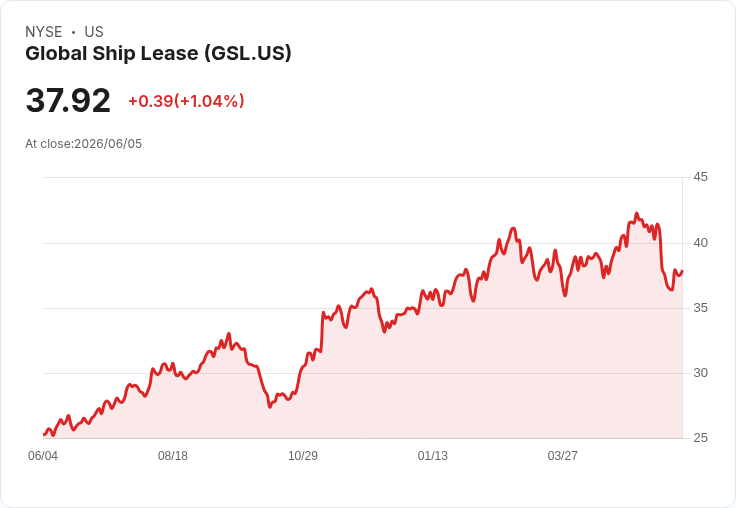Click the 10/29 date on x-axis

tap(303, 455)
